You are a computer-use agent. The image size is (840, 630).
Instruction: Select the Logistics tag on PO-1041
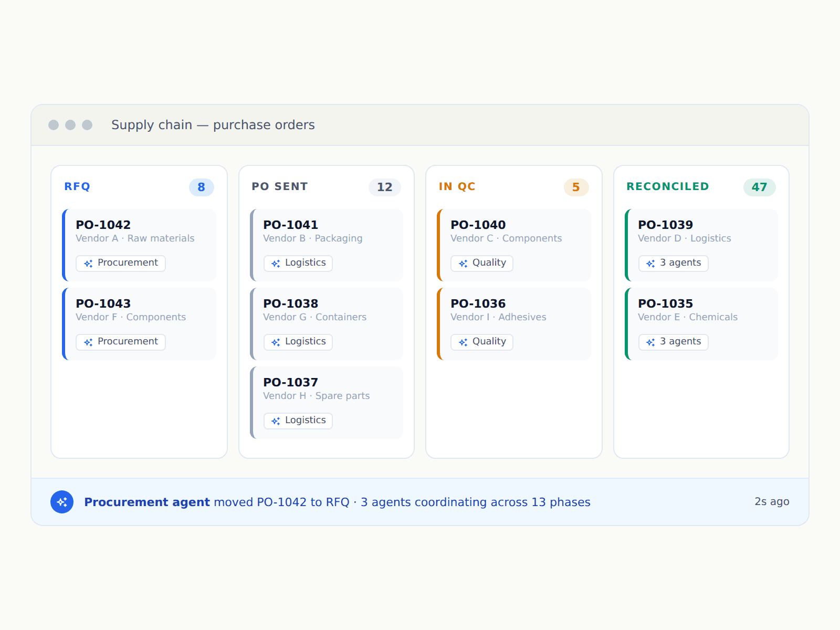coord(298,263)
